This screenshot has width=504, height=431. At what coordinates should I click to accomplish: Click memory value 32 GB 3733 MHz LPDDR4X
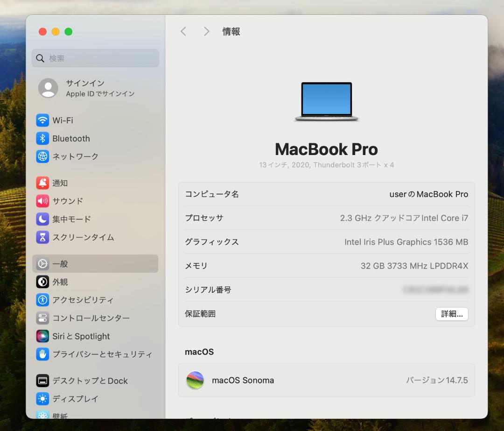pos(414,266)
